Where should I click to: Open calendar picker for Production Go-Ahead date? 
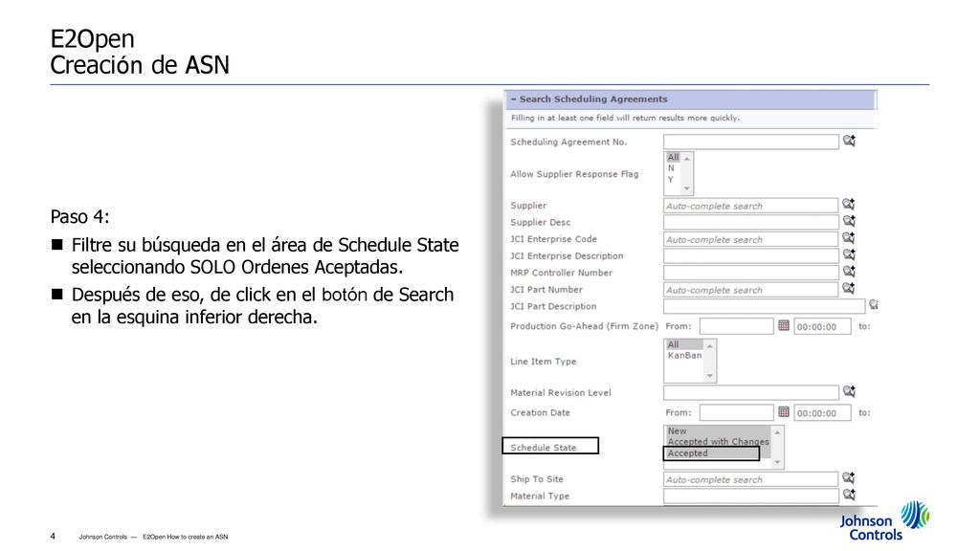pyautogui.click(x=784, y=325)
